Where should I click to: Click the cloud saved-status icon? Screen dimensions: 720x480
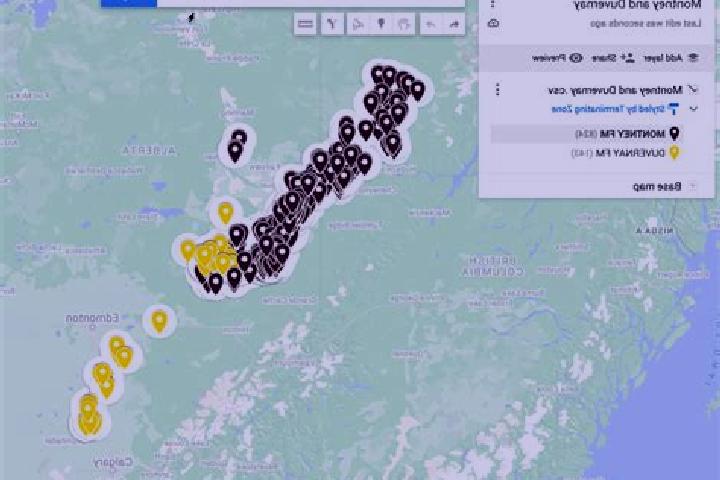point(493,23)
